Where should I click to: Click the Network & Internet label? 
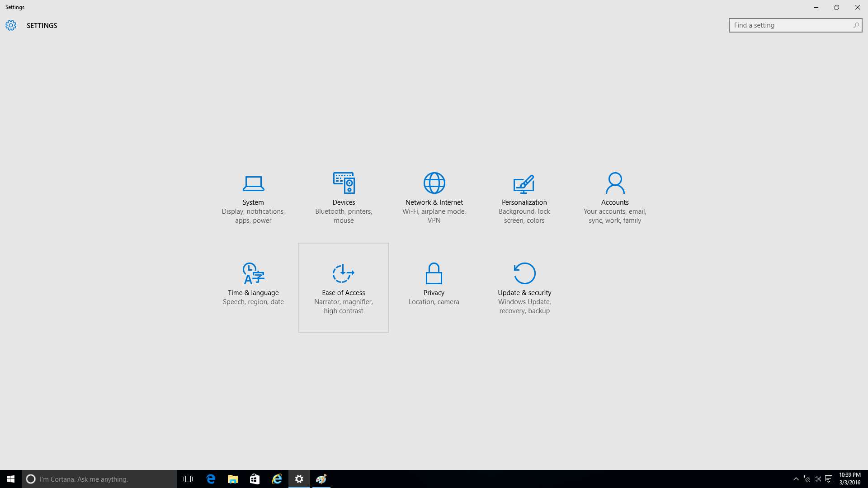pyautogui.click(x=434, y=202)
